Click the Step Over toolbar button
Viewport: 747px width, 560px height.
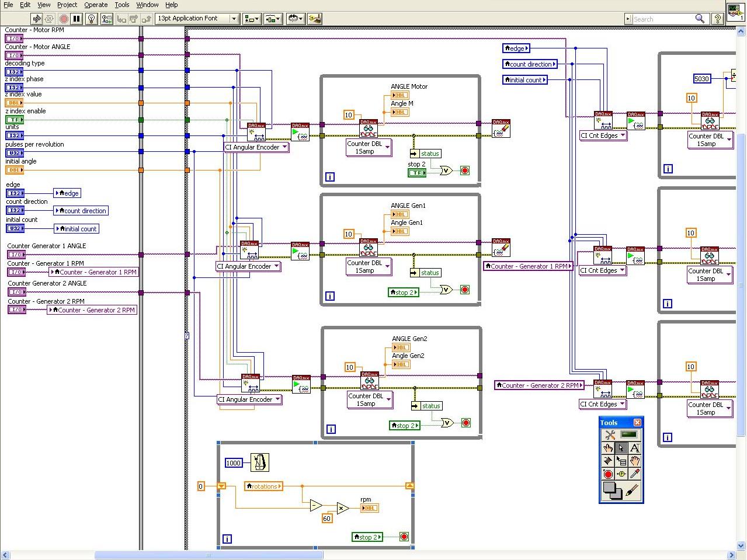[x=134, y=19]
